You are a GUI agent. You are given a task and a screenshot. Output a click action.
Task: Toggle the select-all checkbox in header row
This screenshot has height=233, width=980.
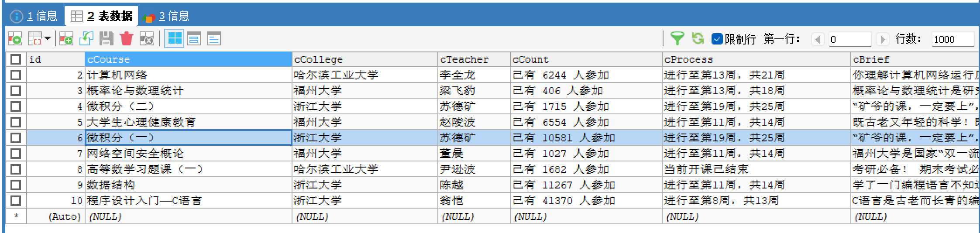point(16,59)
